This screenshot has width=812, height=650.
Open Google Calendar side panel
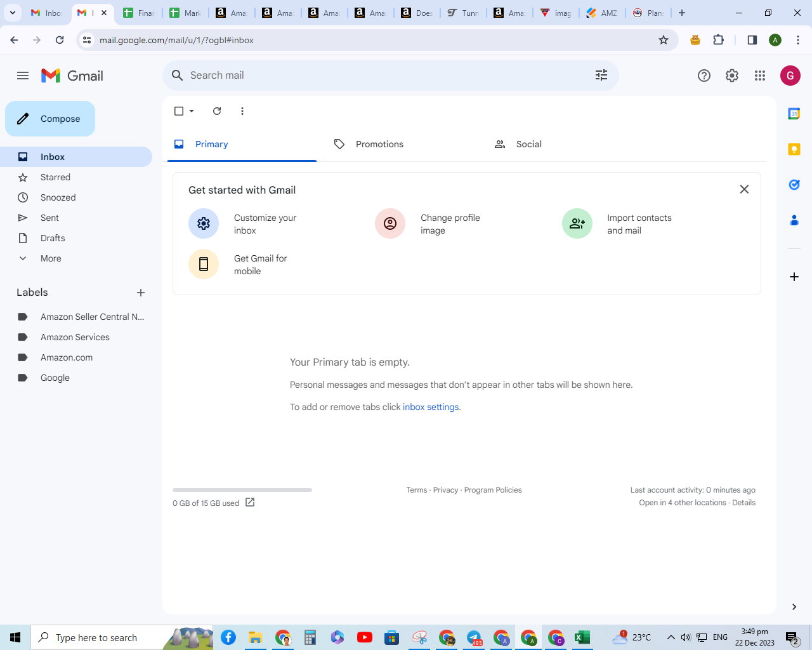[794, 114]
